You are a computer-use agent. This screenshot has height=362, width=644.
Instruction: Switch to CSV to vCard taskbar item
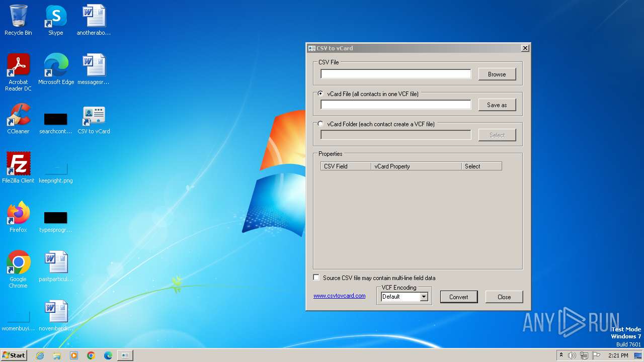coord(125,355)
